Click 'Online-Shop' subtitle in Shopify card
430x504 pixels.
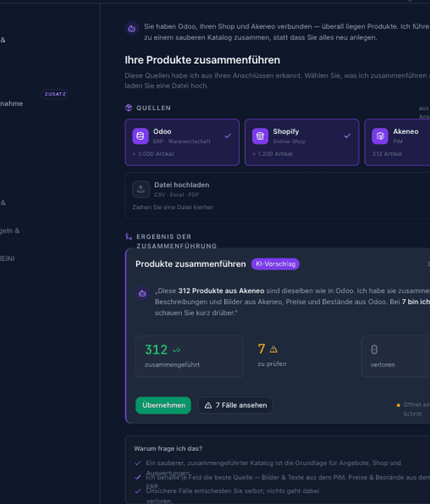(289, 141)
